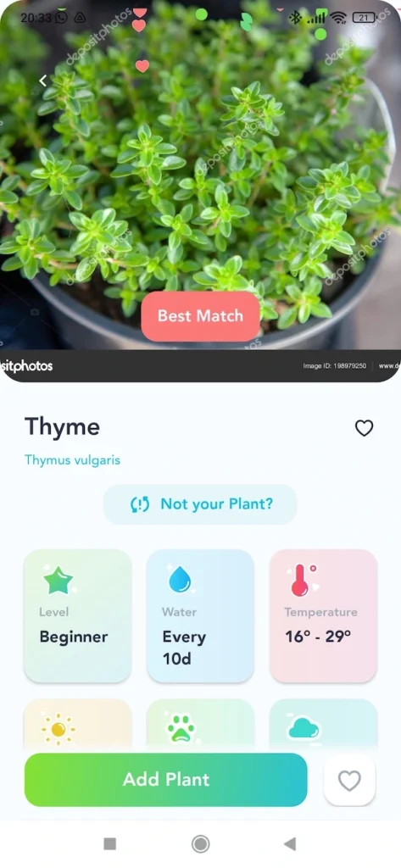401x868 pixels.
Task: Open the Water Every 10d card
Action: (x=200, y=615)
